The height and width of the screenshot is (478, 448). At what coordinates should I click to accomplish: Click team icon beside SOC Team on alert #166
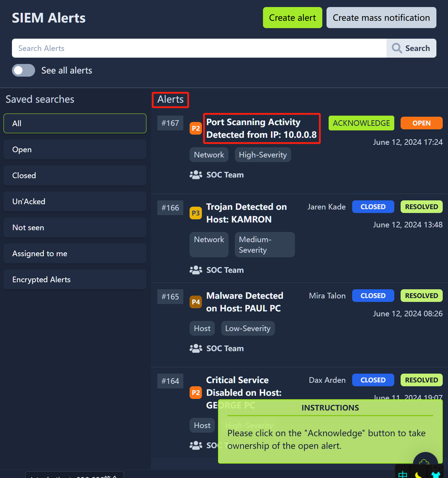(x=196, y=270)
